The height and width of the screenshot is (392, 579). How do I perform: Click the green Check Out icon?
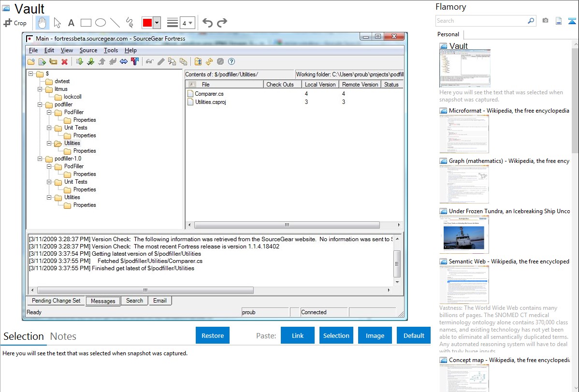[x=90, y=62]
